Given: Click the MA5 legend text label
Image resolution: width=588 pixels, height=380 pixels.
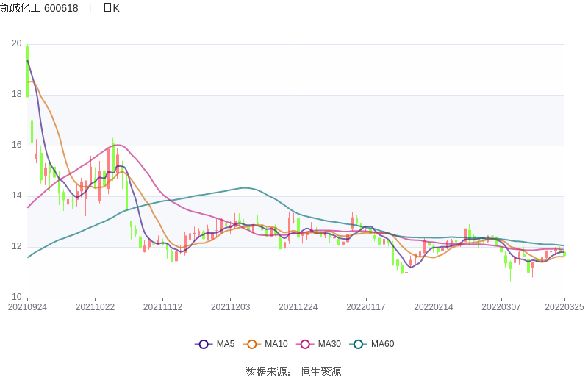Looking at the screenshot, I should [x=226, y=344].
